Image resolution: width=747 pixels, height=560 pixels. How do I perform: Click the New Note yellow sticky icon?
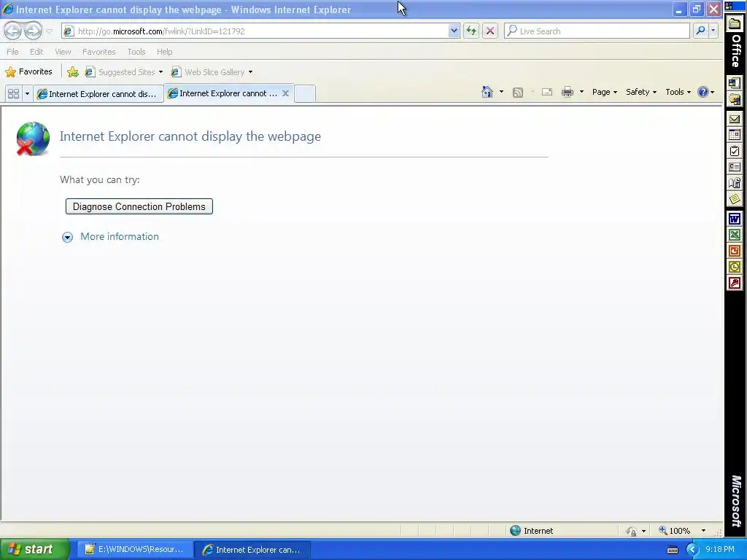[x=735, y=198]
